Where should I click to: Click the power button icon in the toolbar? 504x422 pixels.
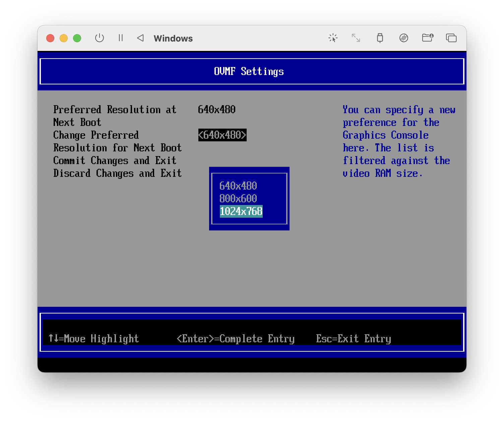click(x=100, y=38)
